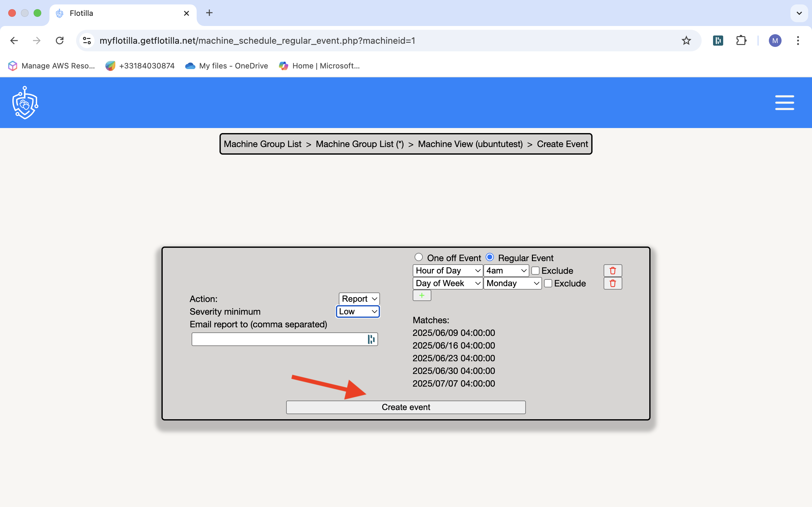Tick Exclude for Day of Week
Image resolution: width=812 pixels, height=507 pixels.
click(x=548, y=283)
